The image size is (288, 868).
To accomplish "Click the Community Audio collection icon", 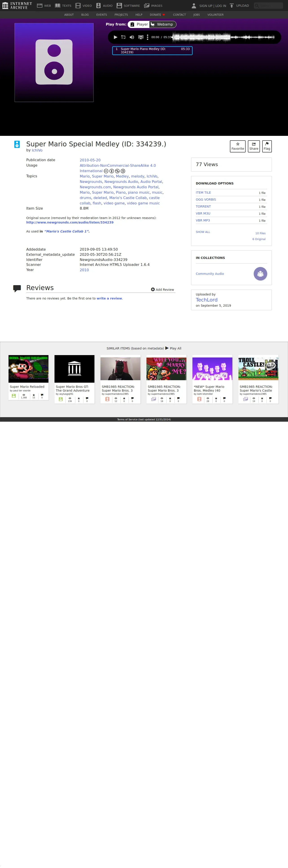I will tap(260, 274).
